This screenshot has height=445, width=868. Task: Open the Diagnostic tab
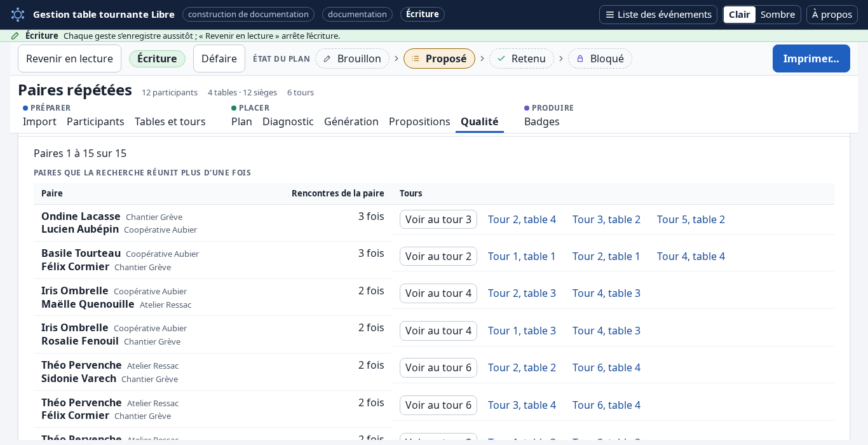click(288, 121)
